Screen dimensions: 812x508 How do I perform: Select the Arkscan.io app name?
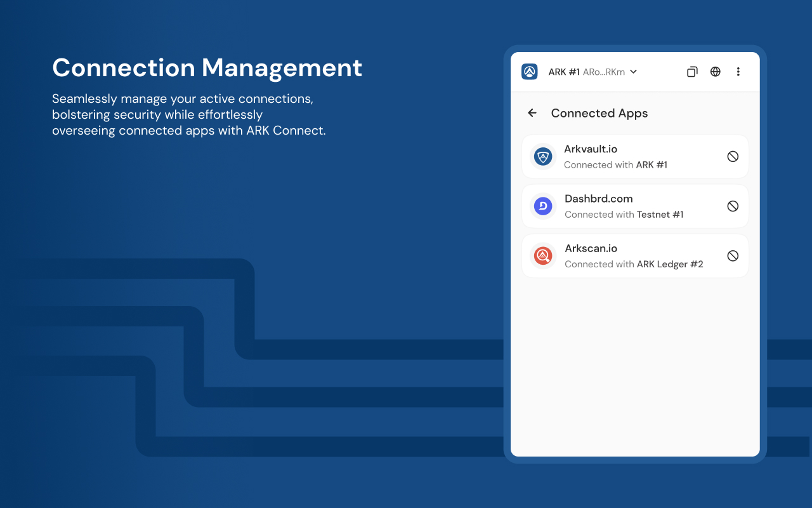[591, 248]
